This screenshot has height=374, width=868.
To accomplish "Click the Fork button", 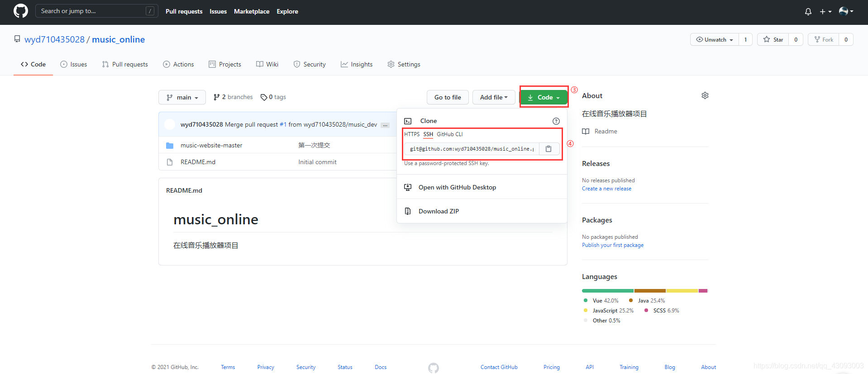I will click(x=823, y=39).
